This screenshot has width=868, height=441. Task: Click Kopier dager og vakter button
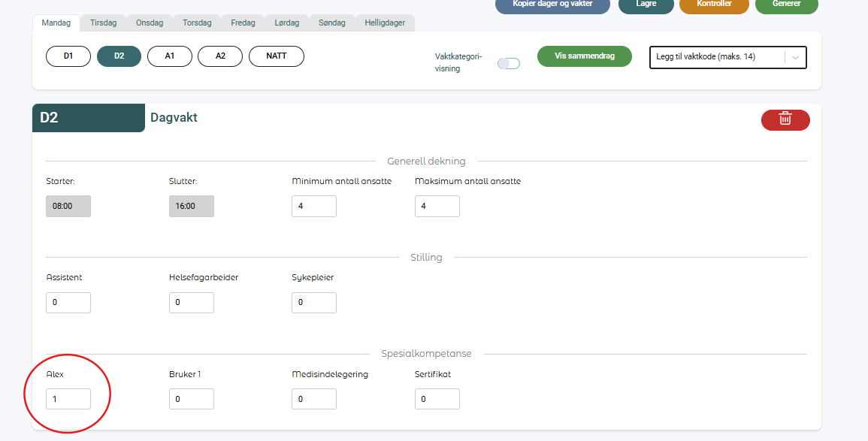(552, 5)
